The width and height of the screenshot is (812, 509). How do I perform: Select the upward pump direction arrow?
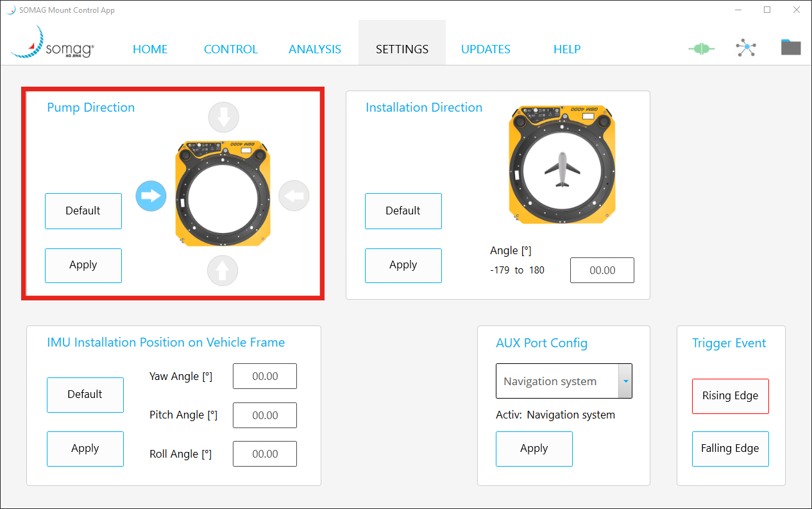[223, 272]
